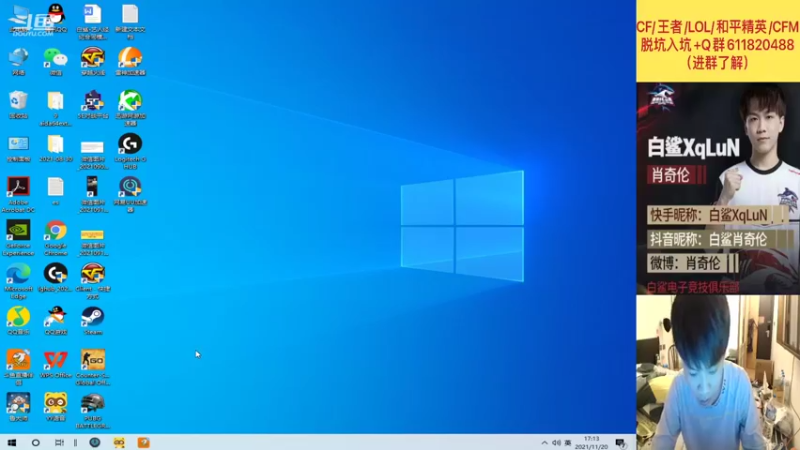Switch the input language indicator
Screen dimensions: 800x450
(x=568, y=443)
